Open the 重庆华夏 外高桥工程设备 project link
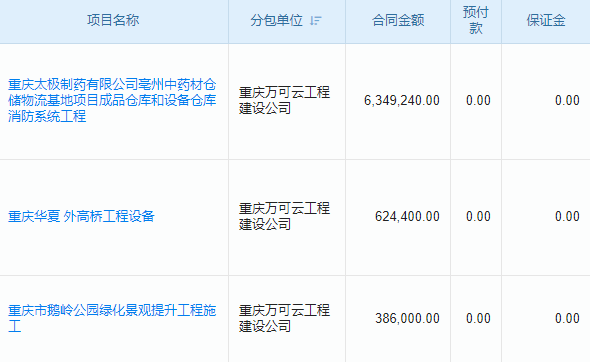 tap(81, 216)
